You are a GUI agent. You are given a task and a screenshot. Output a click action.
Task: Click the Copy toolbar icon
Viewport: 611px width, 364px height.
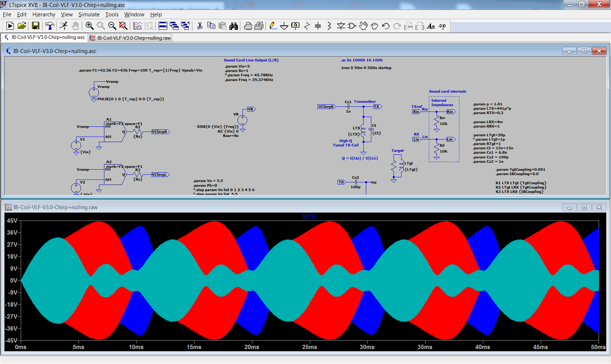tap(211, 26)
